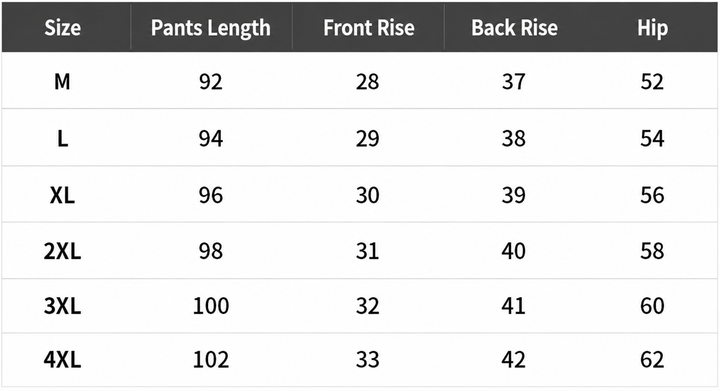Click pants length value 102
This screenshot has height=391, width=720.
pyautogui.click(x=211, y=359)
